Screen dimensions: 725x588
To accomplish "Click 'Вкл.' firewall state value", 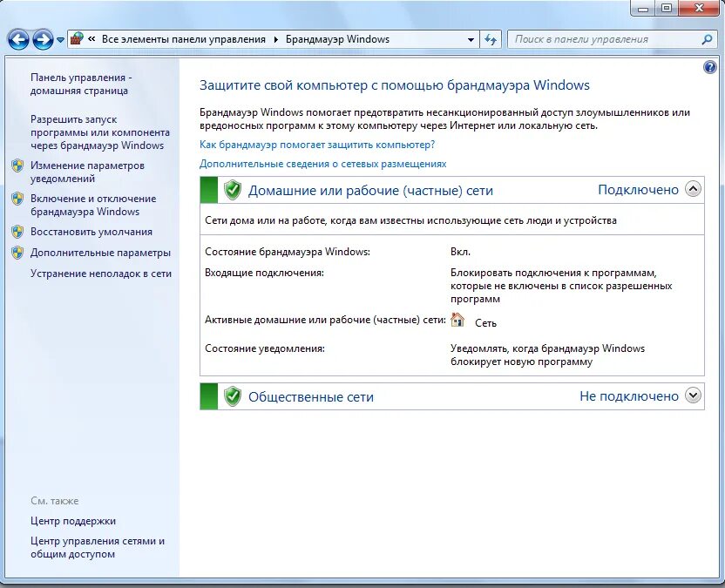I will click(460, 252).
